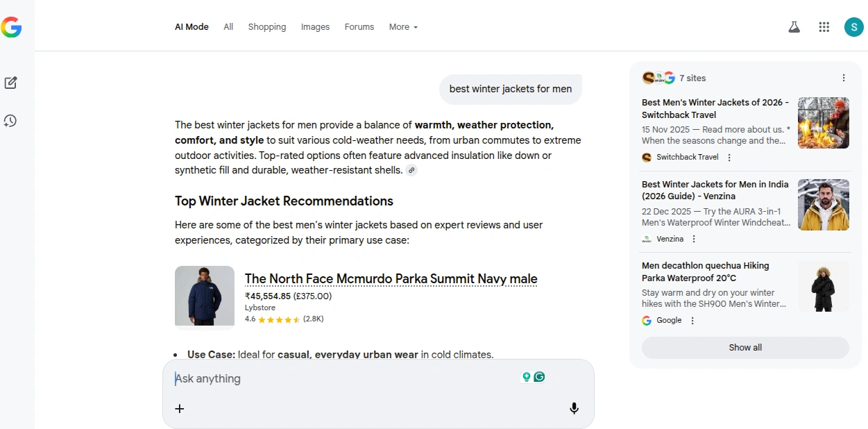Open the Images tab
The width and height of the screenshot is (868, 429).
tap(315, 27)
